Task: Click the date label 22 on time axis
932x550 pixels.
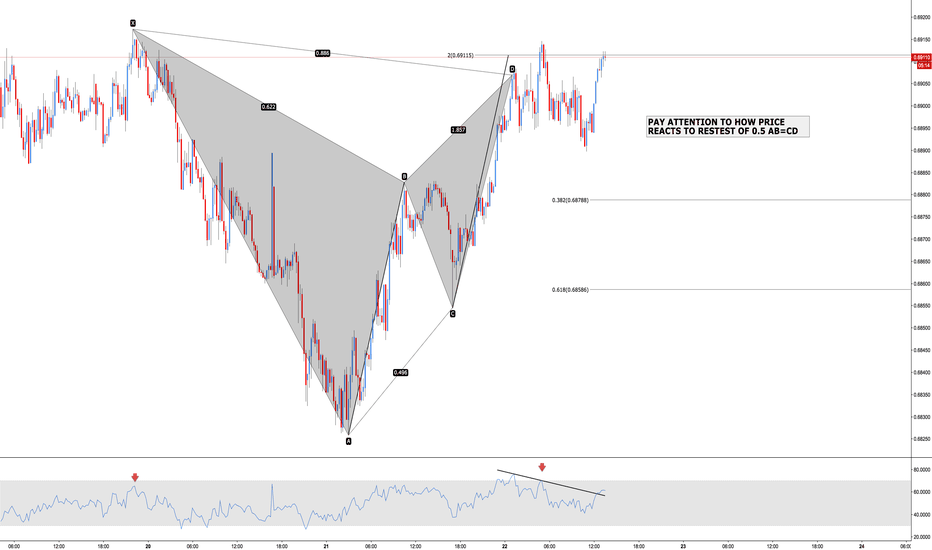Action: [505, 546]
